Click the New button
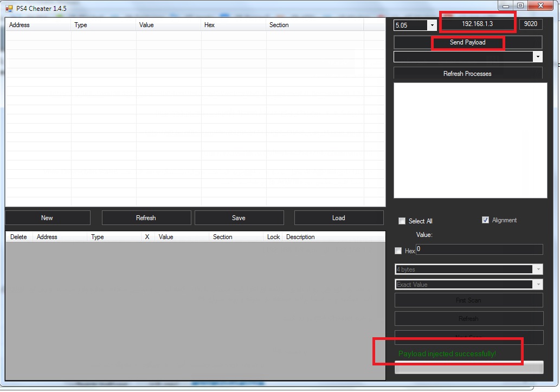This screenshot has width=560, height=392. [47, 218]
